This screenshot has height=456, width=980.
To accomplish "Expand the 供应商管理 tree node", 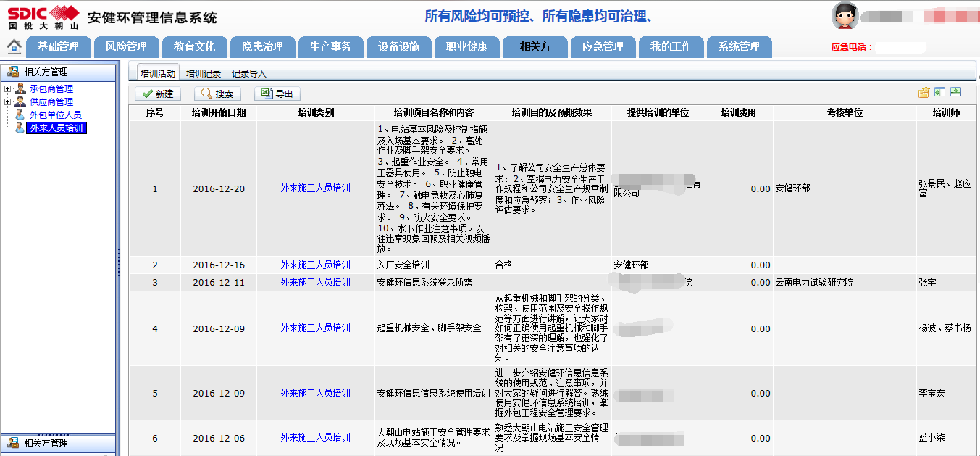I will [7, 102].
